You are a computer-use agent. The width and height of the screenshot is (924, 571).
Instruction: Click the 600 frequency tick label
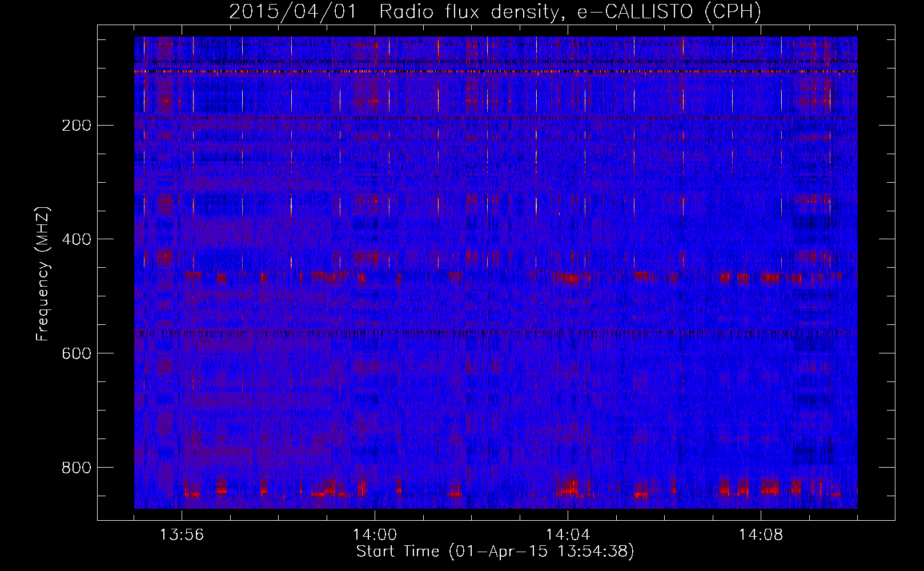(x=77, y=354)
